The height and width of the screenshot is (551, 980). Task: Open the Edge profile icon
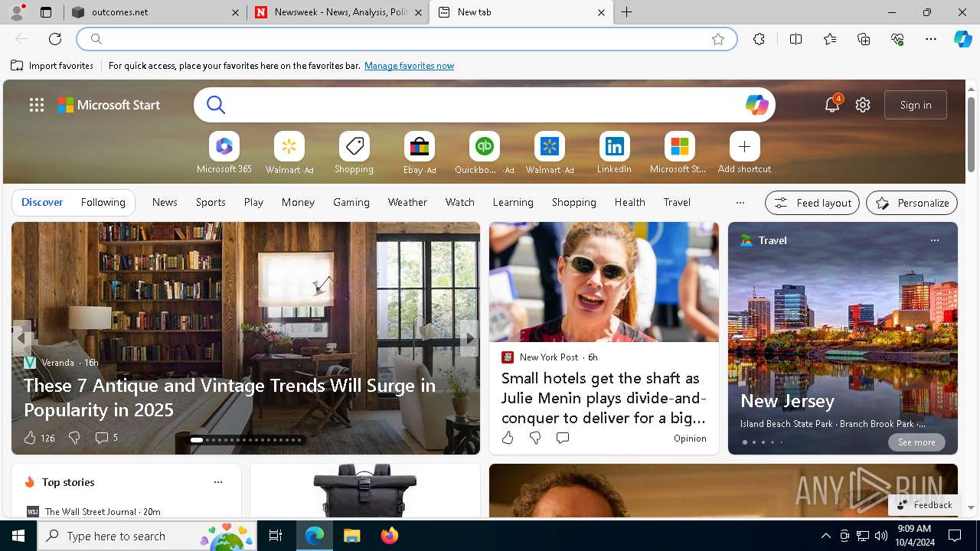tap(16, 12)
